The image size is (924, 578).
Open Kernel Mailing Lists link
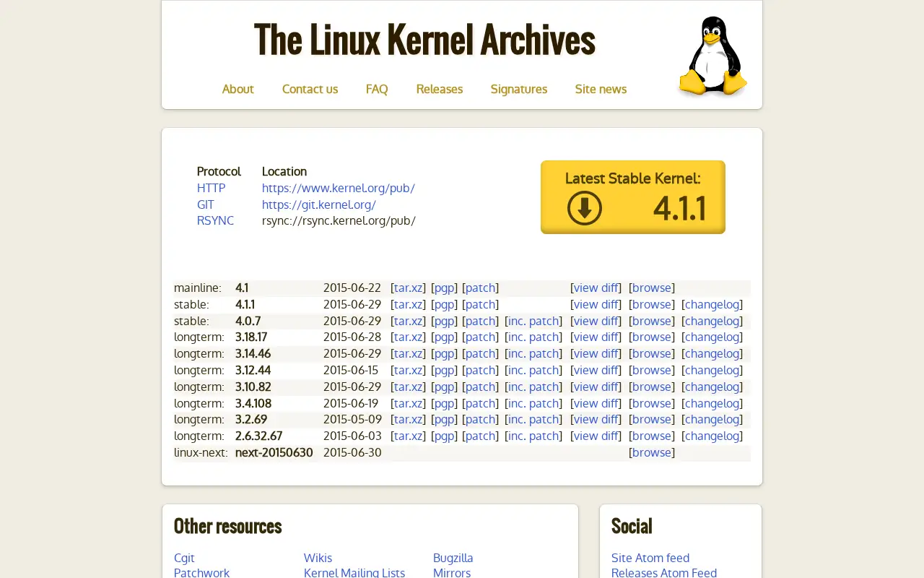(x=354, y=572)
